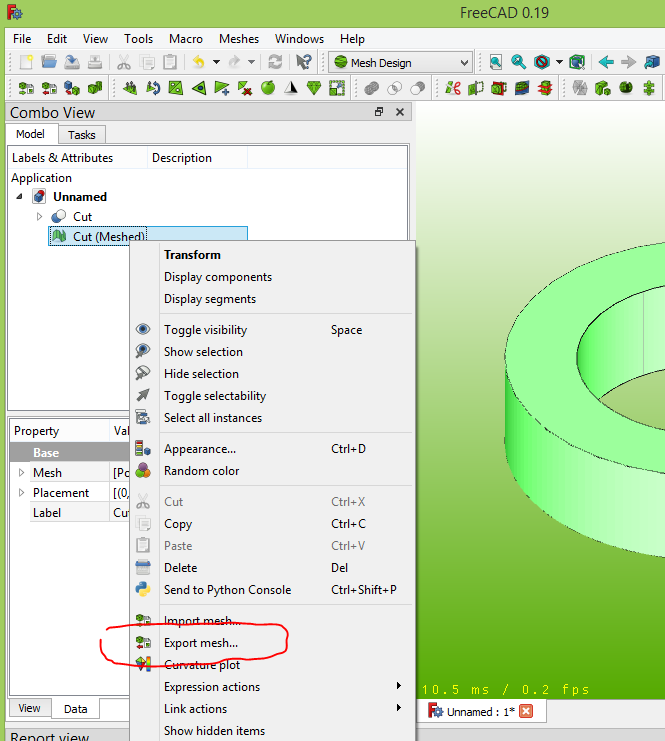
Task: Open the Meshes menu
Action: (239, 39)
